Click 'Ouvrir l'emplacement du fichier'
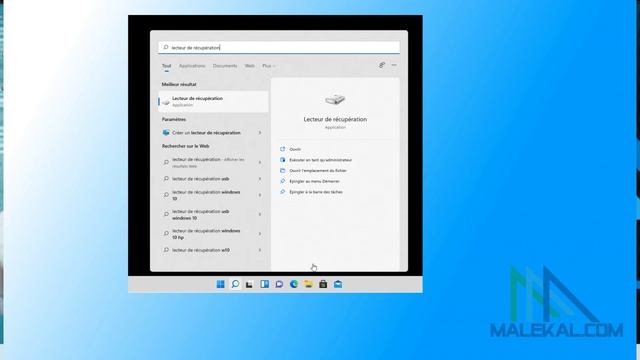 tap(318, 171)
